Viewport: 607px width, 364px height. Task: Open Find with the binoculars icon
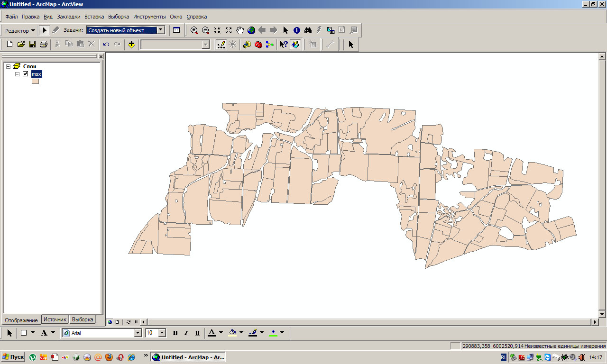pyautogui.click(x=308, y=30)
